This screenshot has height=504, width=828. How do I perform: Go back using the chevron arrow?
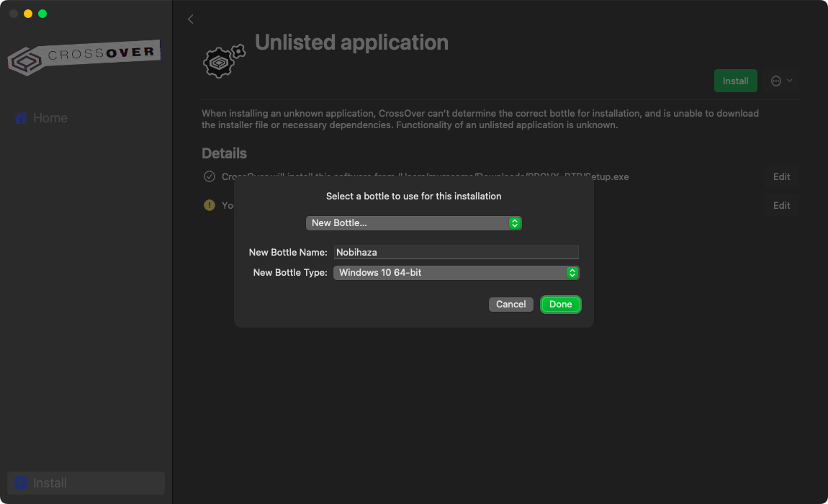pyautogui.click(x=191, y=19)
